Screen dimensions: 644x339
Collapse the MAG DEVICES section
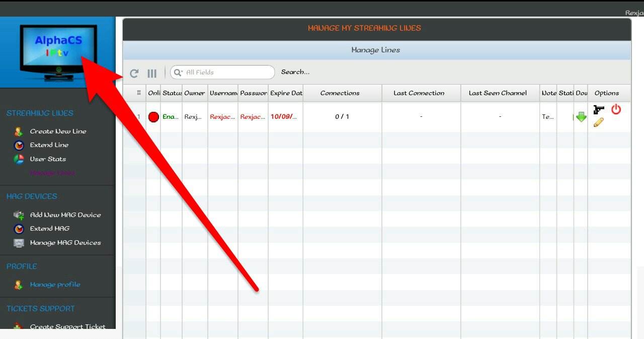32,196
